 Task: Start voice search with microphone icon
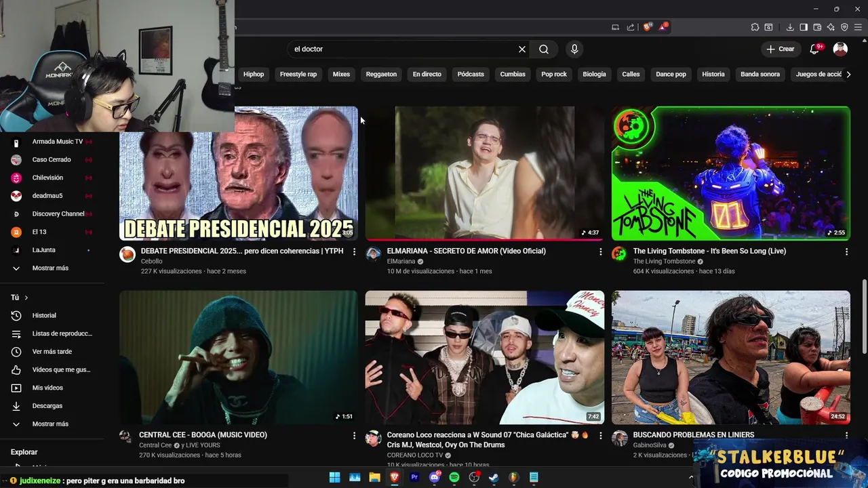click(574, 49)
